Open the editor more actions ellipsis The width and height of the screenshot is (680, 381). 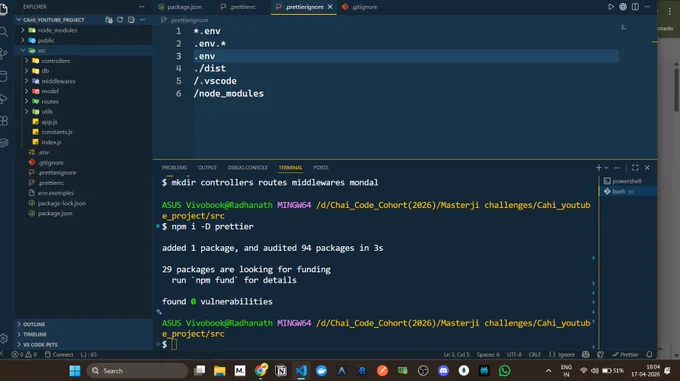(x=647, y=7)
